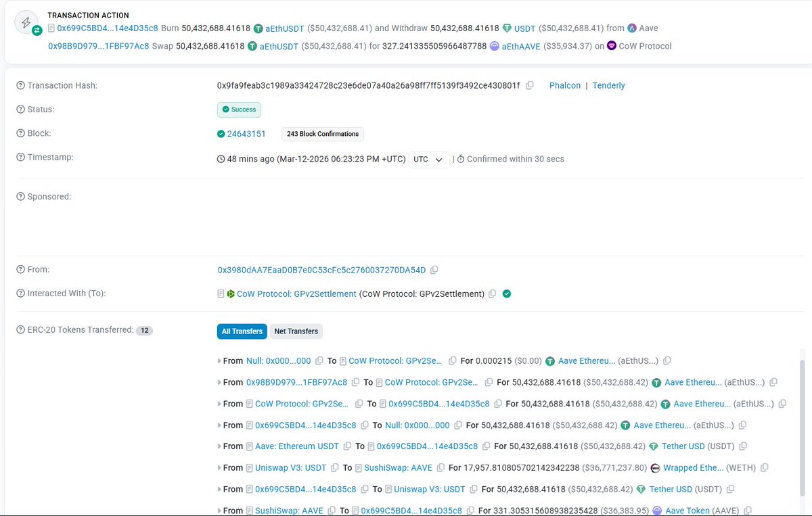The width and height of the screenshot is (812, 516).
Task: Open sender address 0x3980dAA7EaaD0B7e0C53cFc5c2760037270DA54D
Action: [321, 270]
